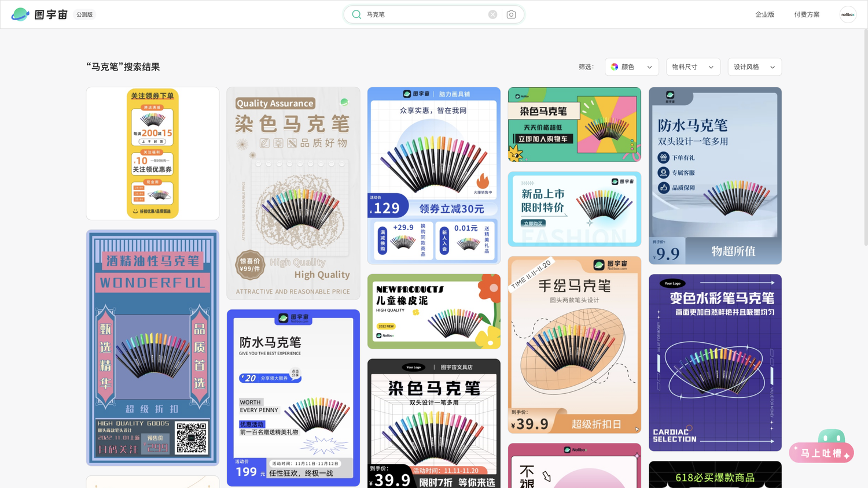Click the 公测版 badge

pyautogui.click(x=84, y=14)
